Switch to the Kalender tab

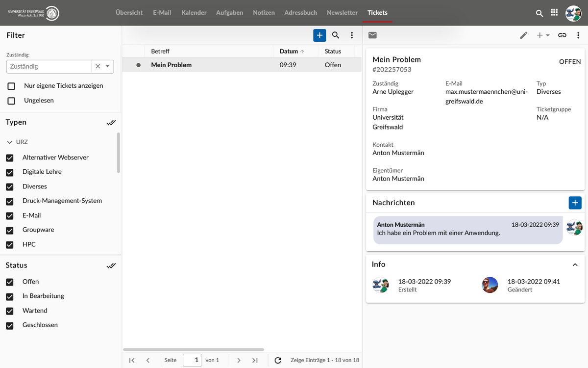pyautogui.click(x=194, y=13)
